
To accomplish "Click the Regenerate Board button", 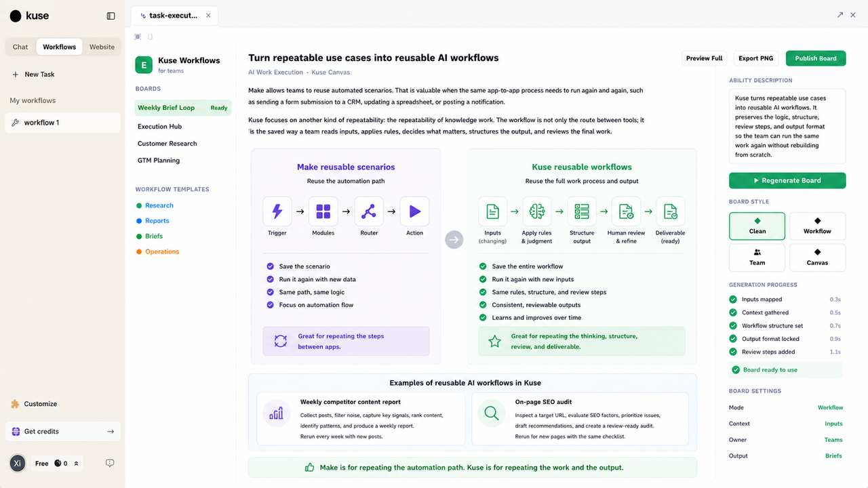I will 787,180.
